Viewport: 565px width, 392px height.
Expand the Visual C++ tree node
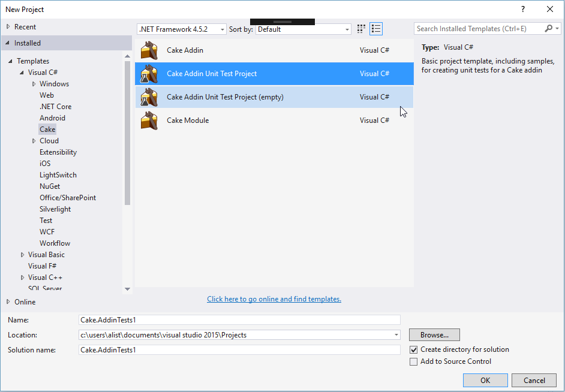(22, 278)
